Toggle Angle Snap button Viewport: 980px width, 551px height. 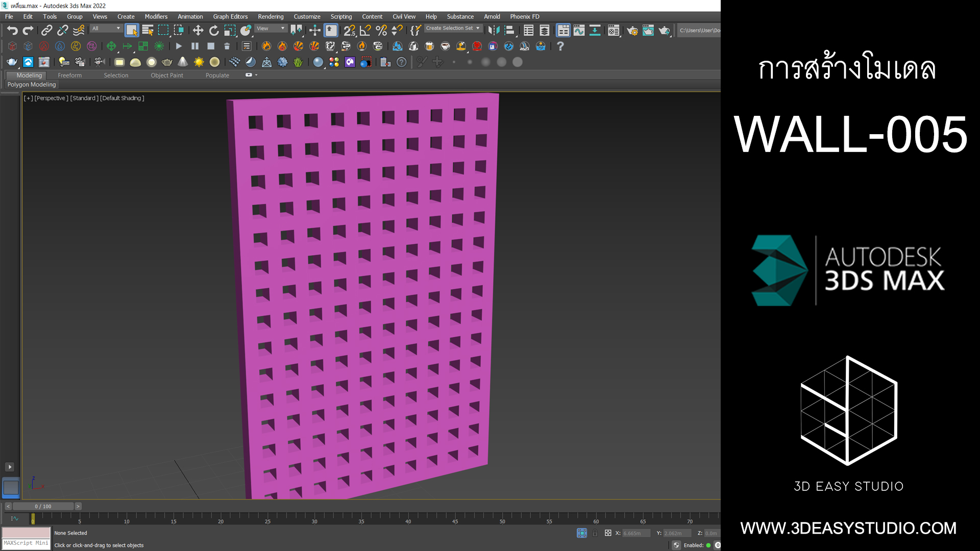365,31
